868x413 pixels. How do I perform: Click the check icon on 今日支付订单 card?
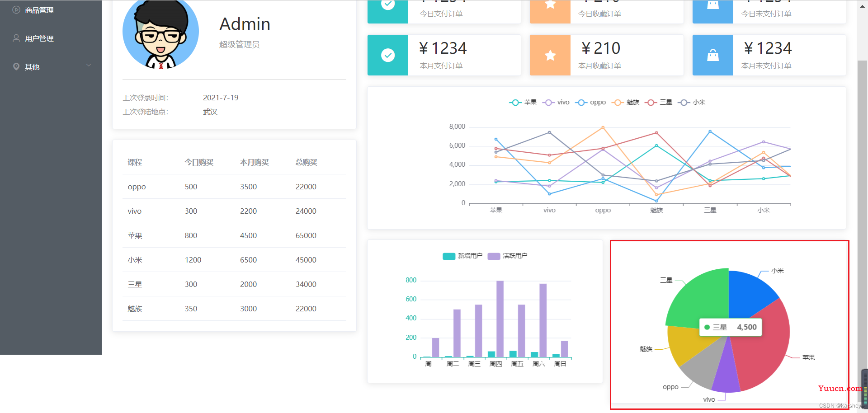pos(388,5)
